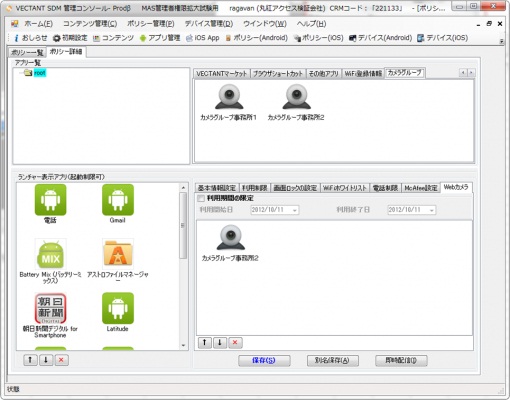Switch to the McAfee設定 tab

pos(421,188)
